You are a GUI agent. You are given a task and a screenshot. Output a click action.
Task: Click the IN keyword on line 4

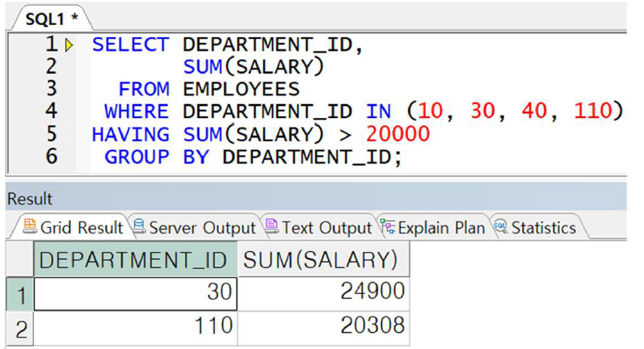coord(378,111)
